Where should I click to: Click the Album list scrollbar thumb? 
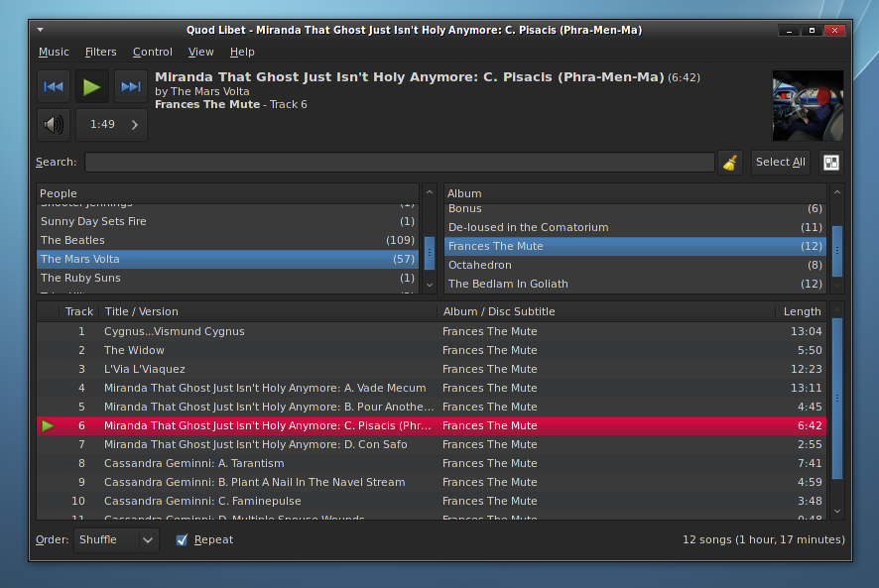coord(837,251)
